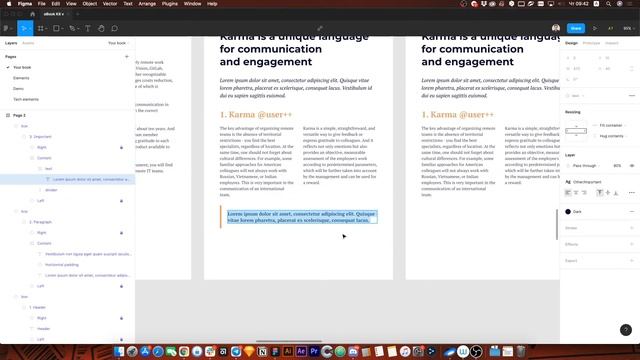Switch to the Inspect tab
The width and height of the screenshot is (640, 360).
611,43
